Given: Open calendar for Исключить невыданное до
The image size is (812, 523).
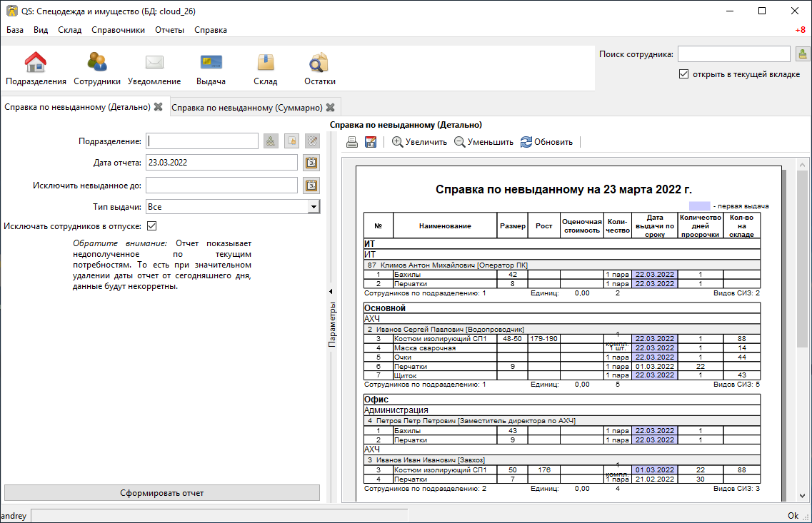Looking at the screenshot, I should 311,186.
